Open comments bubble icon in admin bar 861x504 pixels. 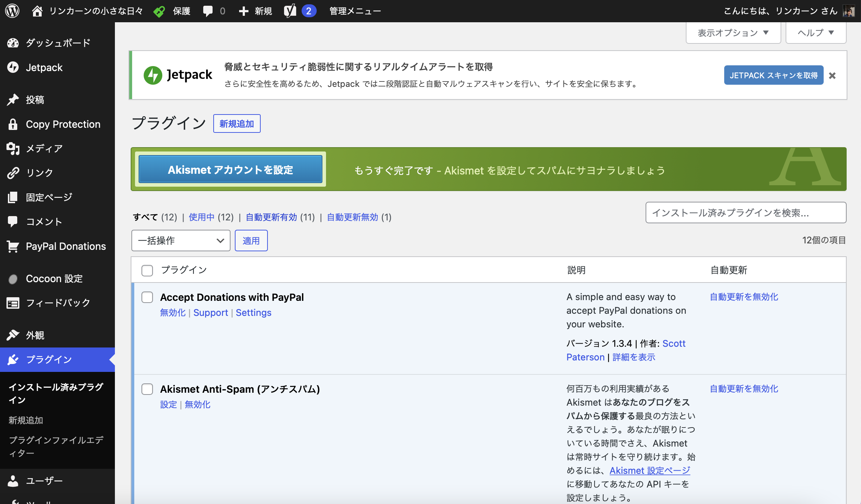208,11
